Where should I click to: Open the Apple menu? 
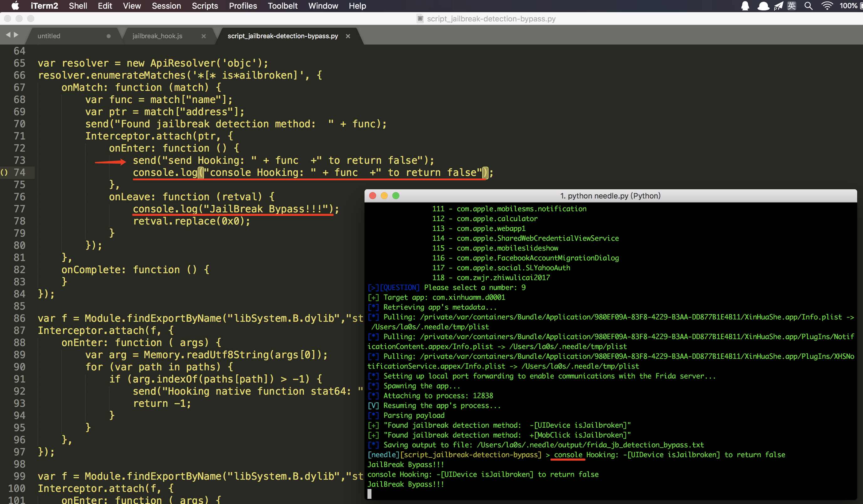click(x=15, y=6)
